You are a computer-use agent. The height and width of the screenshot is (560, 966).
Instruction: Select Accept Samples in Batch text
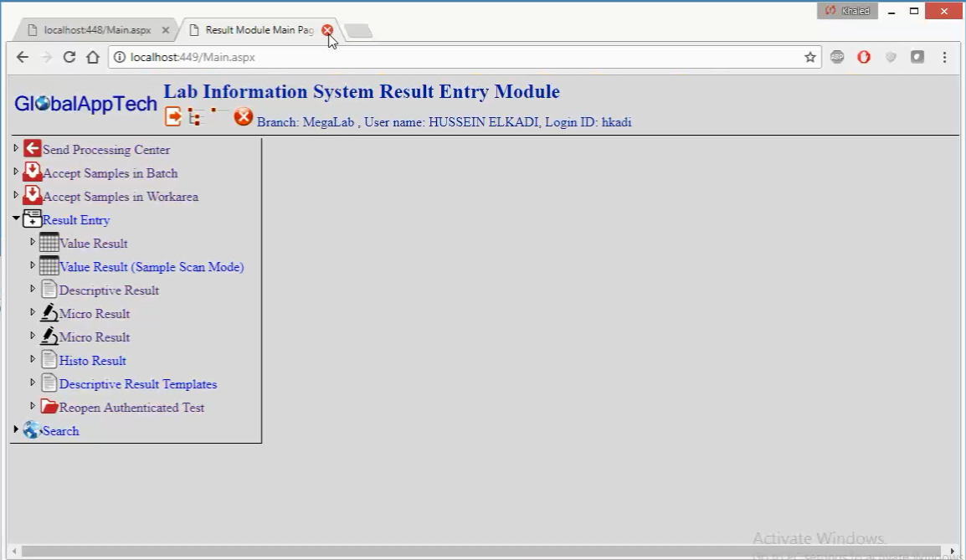(x=110, y=173)
